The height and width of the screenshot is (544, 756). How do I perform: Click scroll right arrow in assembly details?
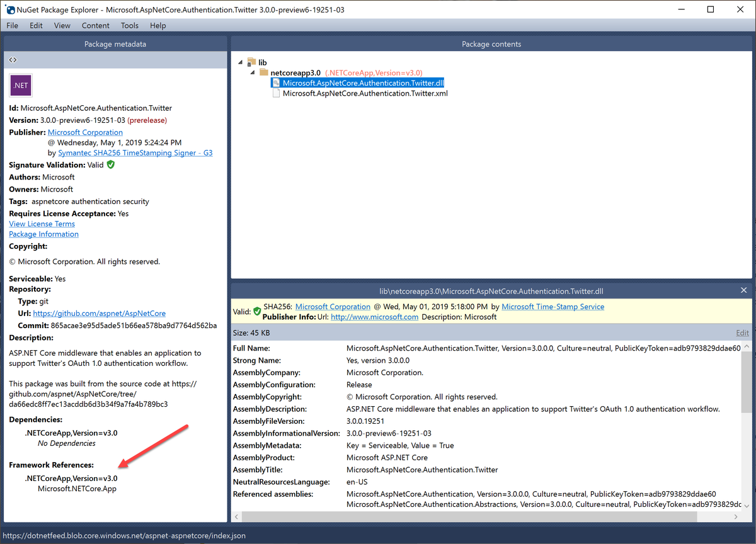[736, 516]
